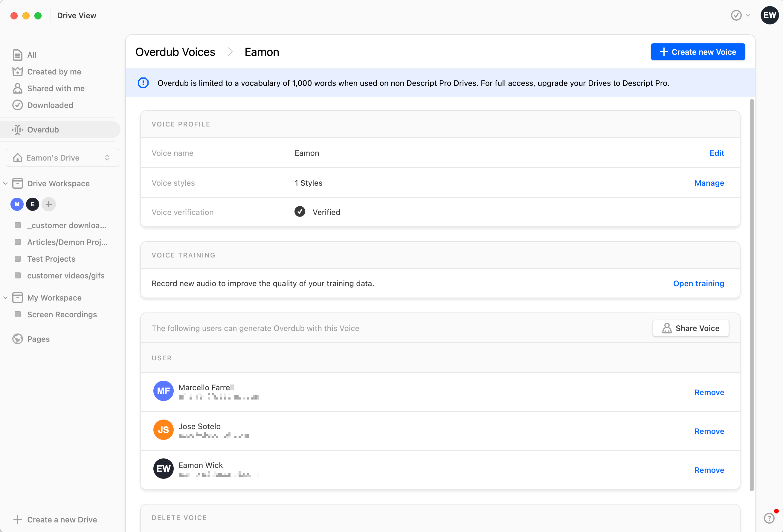Click the Drive Workspace box icon

coord(18,183)
